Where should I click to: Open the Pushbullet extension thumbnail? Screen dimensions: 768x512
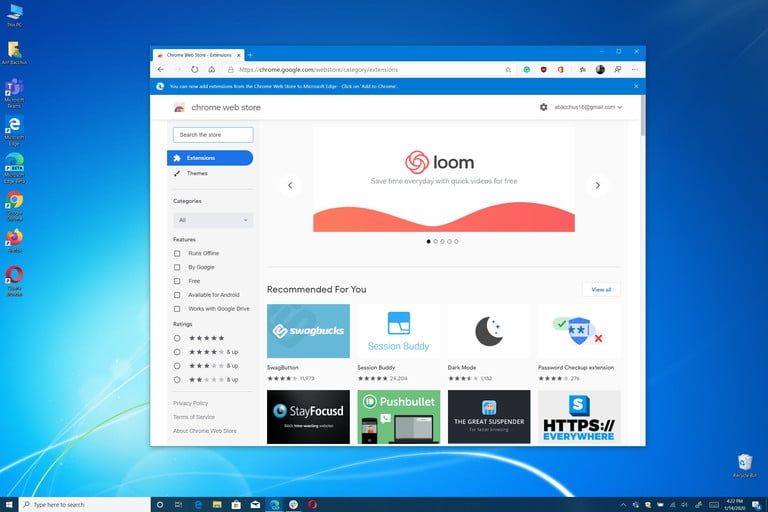pyautogui.click(x=399, y=417)
